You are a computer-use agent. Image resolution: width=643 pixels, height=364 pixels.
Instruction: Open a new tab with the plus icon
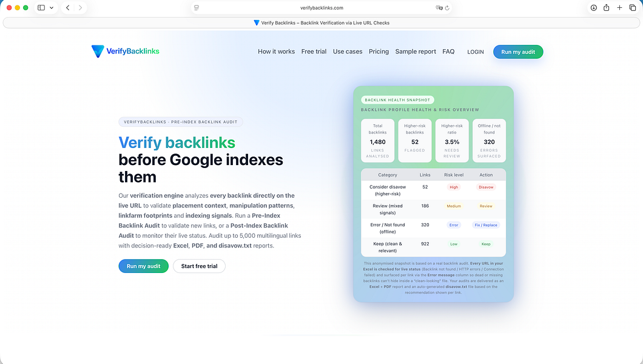(x=620, y=7)
